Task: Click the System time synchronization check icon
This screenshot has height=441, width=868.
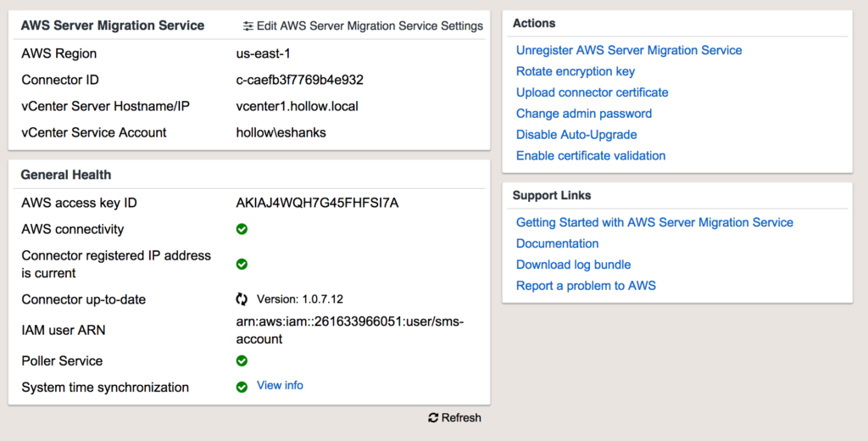Action: coord(242,387)
